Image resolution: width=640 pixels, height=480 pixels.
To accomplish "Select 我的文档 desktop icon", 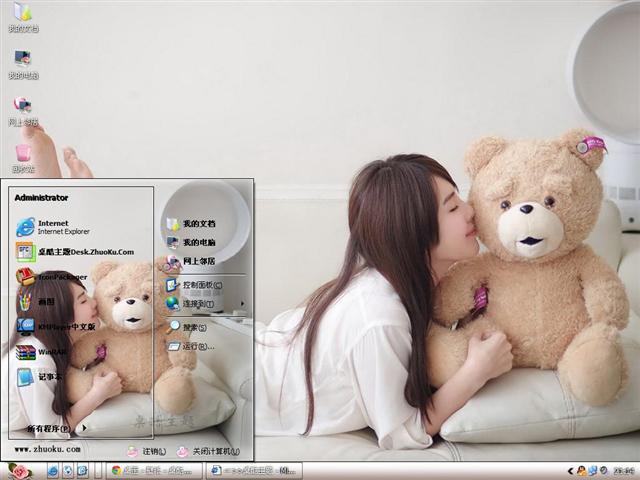I will click(x=22, y=17).
